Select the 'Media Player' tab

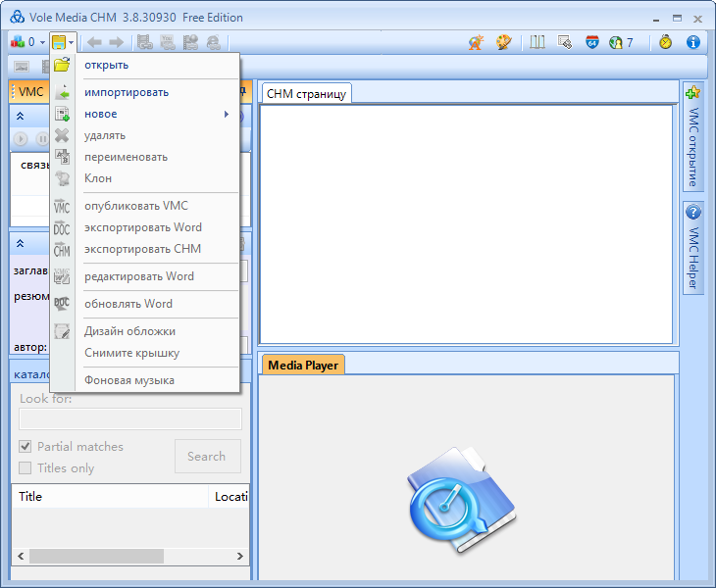coord(303,366)
